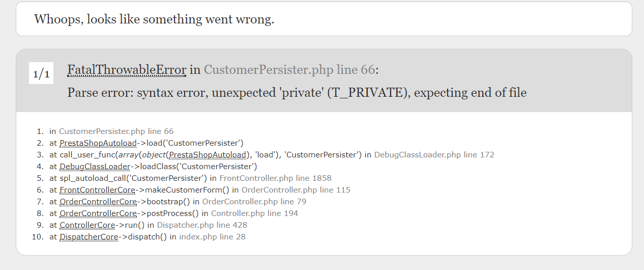644x270 pixels.
Task: Open Dispatcher.php line 428 file link
Action: tap(200, 225)
